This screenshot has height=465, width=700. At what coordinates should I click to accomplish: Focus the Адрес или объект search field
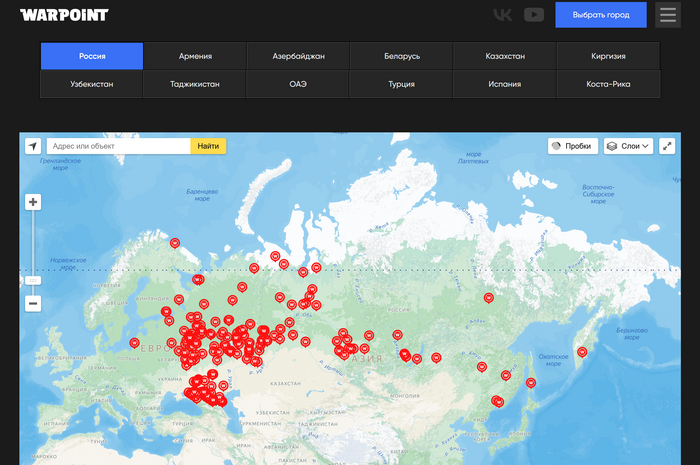click(x=118, y=146)
